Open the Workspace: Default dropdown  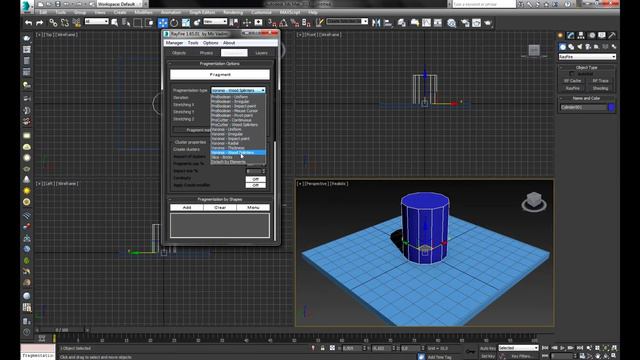119,4
